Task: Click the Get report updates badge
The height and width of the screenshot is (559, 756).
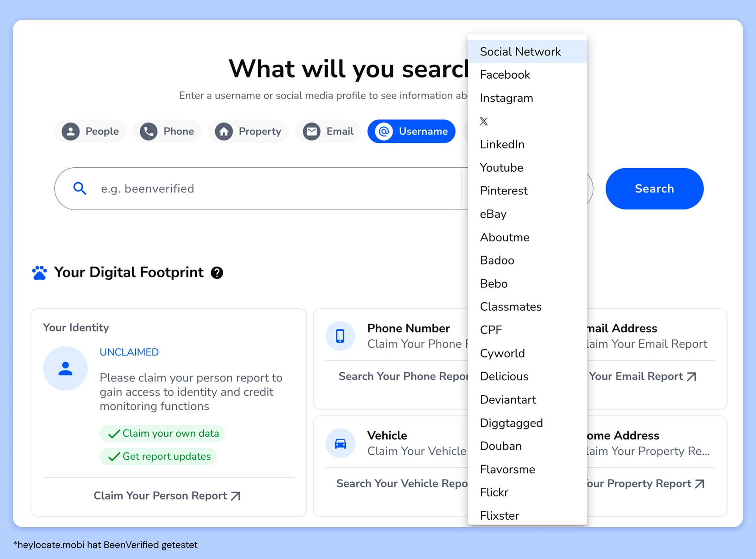Action: point(158,457)
